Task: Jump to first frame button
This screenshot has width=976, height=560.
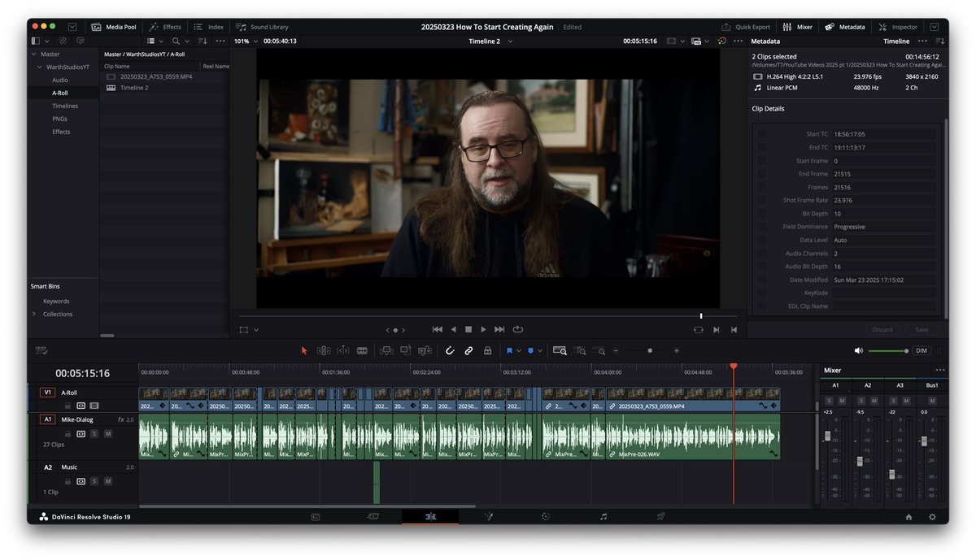Action: [438, 329]
